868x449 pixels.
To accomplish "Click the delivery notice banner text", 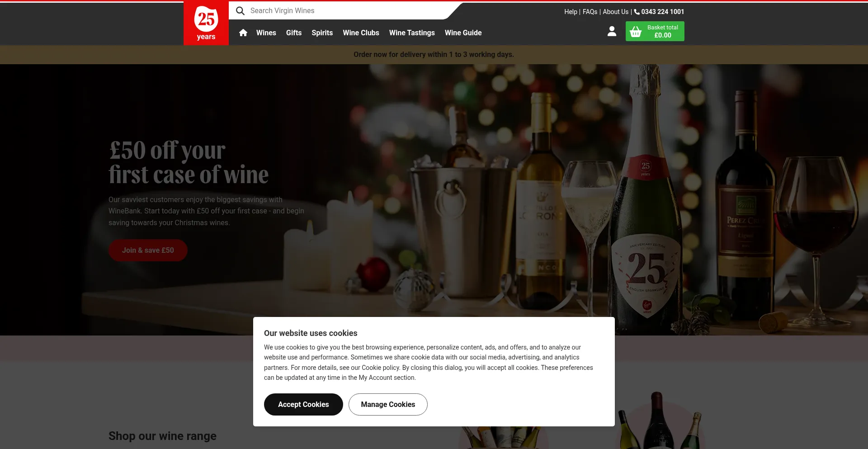I will pyautogui.click(x=434, y=55).
